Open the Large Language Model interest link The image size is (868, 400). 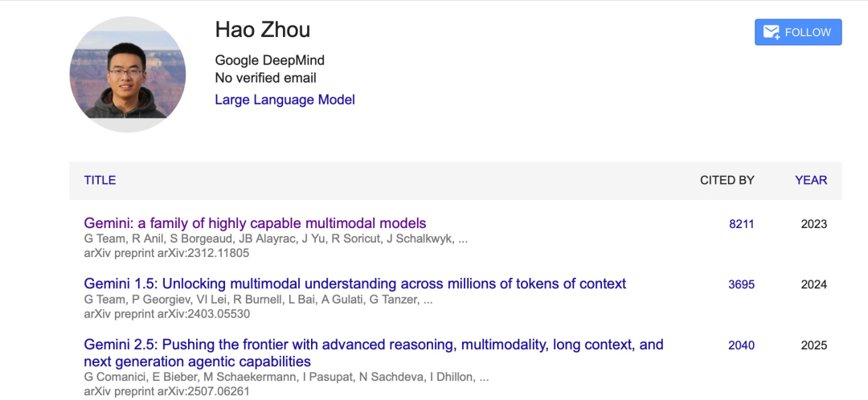[x=285, y=100]
